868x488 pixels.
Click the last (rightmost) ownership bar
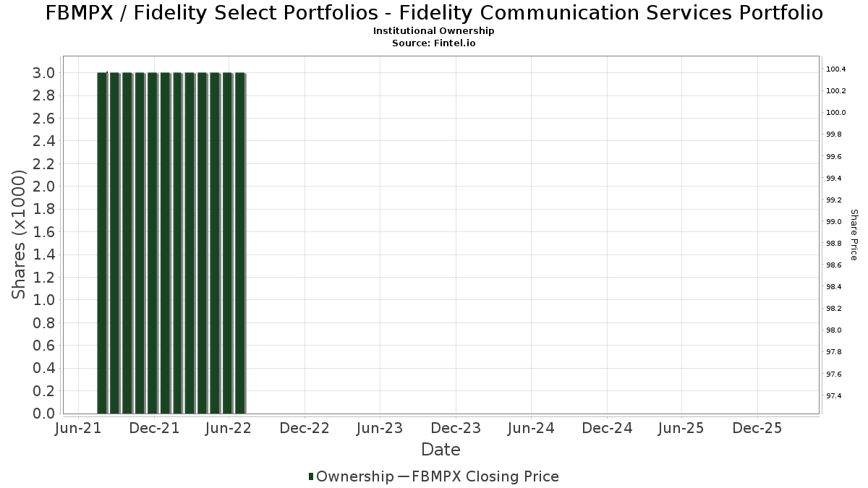[x=241, y=243]
